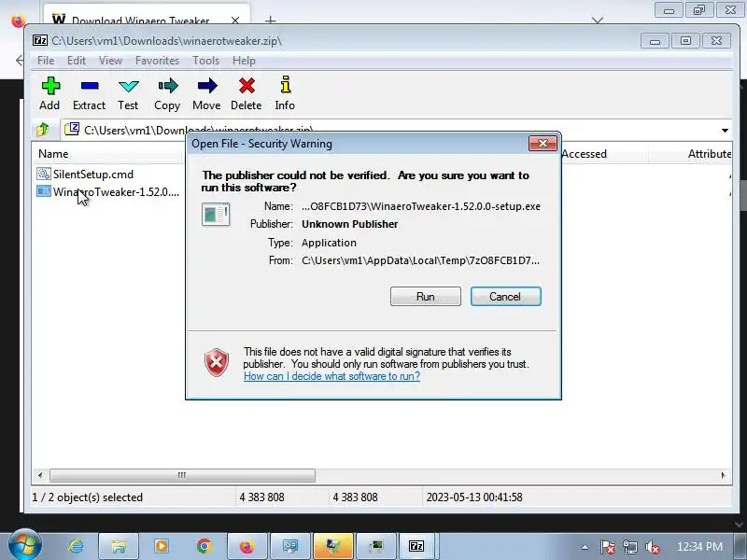The width and height of the screenshot is (747, 560).
Task: Click the taskbar icon left of 7-Zip
Action: [376, 546]
